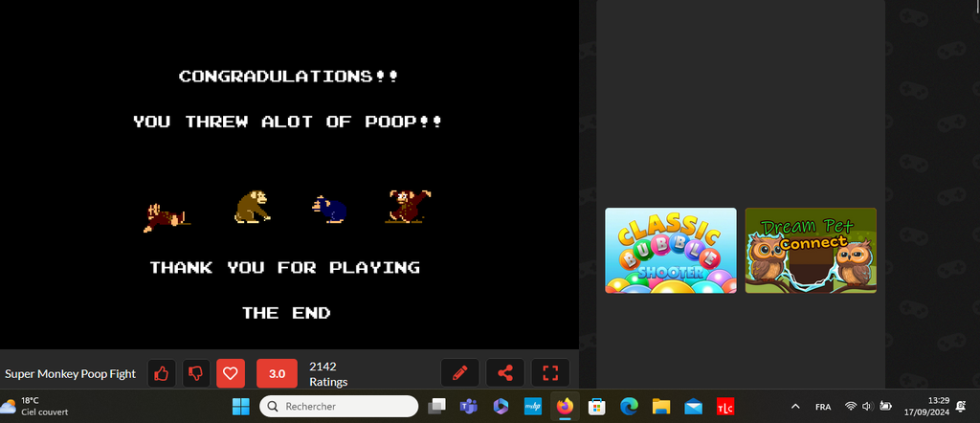Open notifications bell icon

(961, 406)
